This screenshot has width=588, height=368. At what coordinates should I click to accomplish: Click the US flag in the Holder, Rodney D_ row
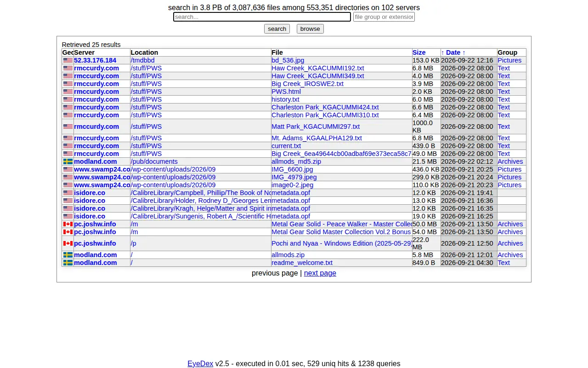68,201
